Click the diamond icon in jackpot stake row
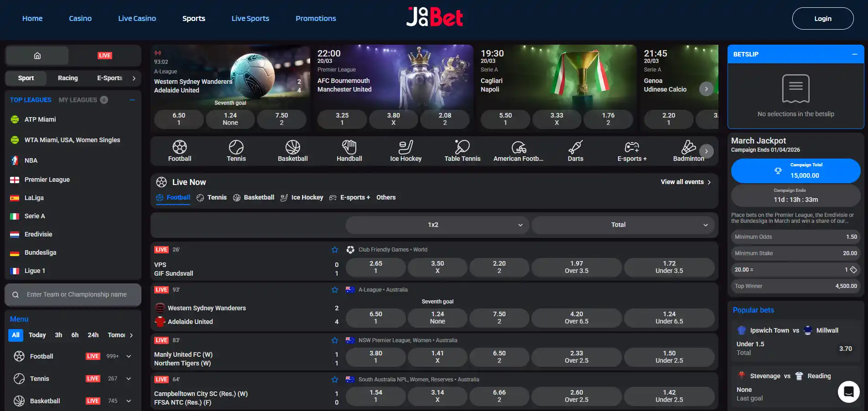 pos(853,270)
